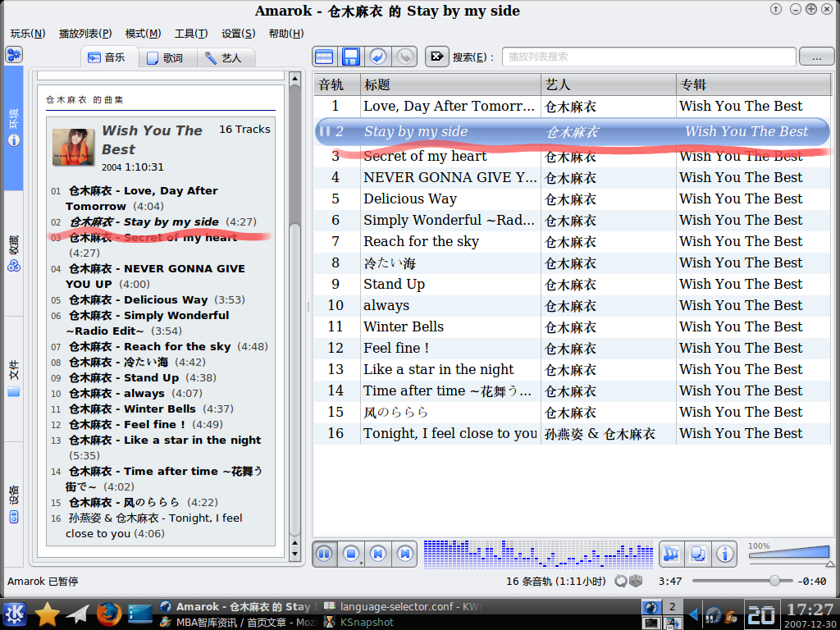Open the gear icon above the sidebar
Viewport: 840px width, 630px height.
(x=13, y=55)
